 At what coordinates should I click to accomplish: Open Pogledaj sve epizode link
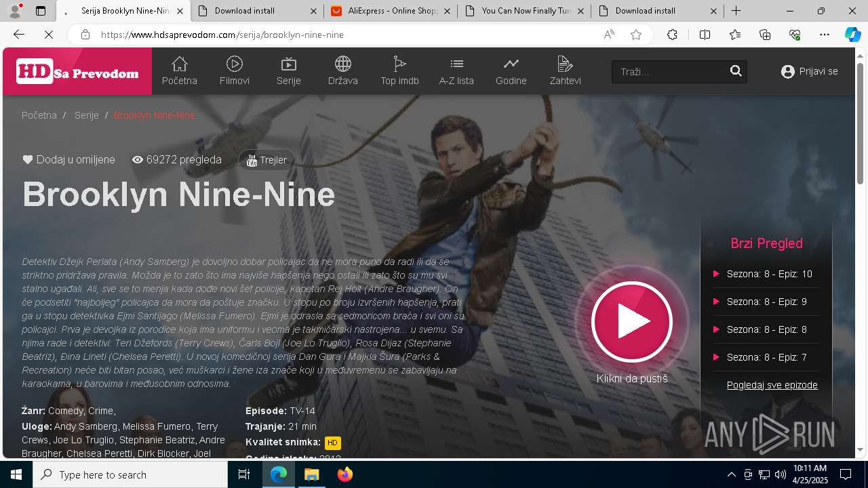[x=772, y=385]
